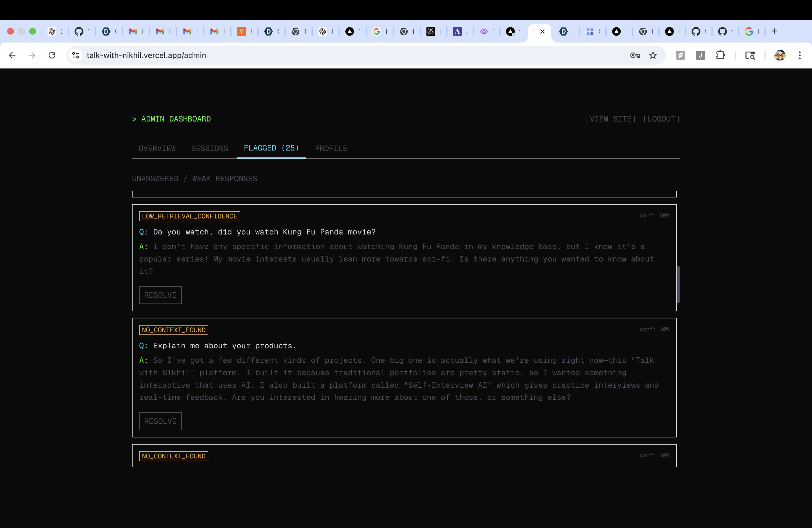Open the Extensions puzzle icon
Viewport: 812px width, 528px height.
point(720,55)
